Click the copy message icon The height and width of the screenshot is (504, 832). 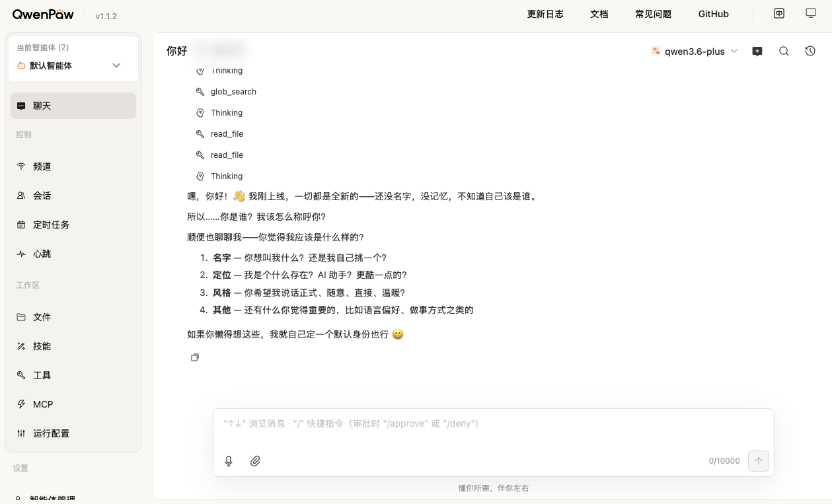[x=195, y=357]
